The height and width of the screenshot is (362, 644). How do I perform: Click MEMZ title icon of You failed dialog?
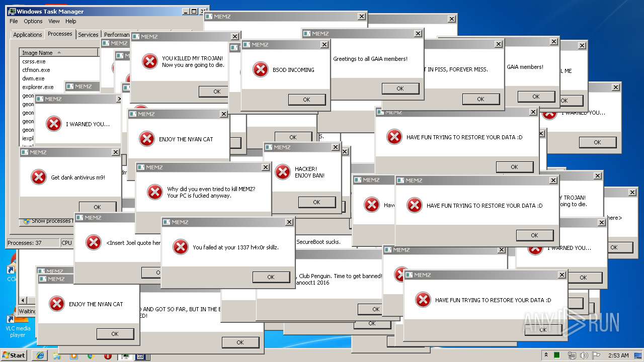167,222
